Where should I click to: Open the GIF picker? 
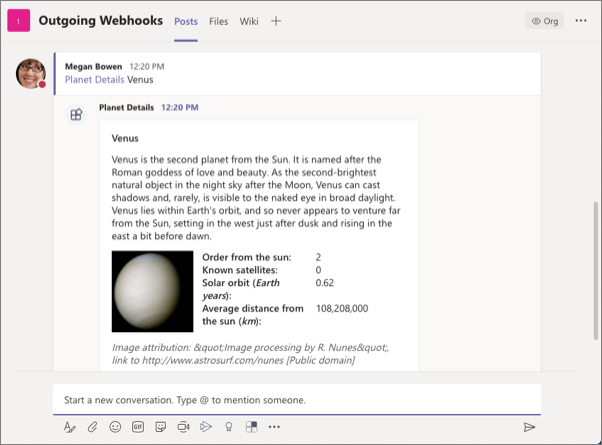pyautogui.click(x=138, y=427)
